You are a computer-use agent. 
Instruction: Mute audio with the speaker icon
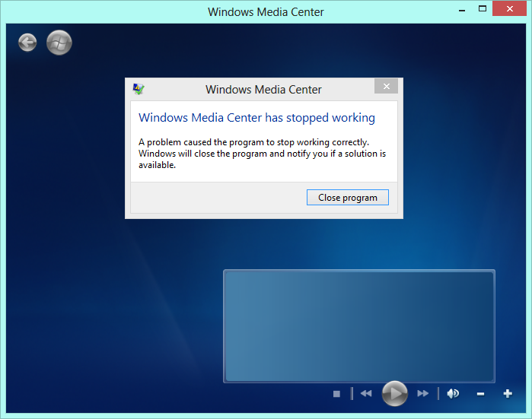453,394
